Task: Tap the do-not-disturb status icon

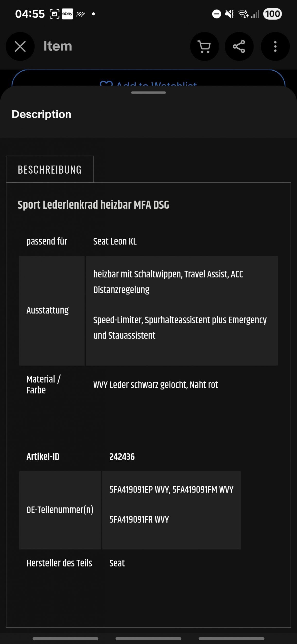Action: coord(216,14)
